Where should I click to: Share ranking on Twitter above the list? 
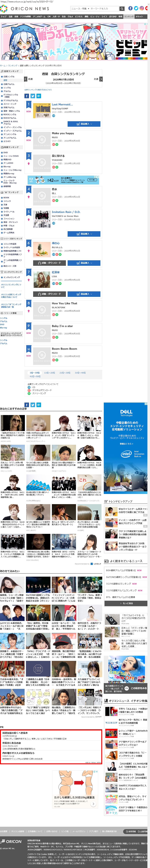pyautogui.click(x=33, y=96)
